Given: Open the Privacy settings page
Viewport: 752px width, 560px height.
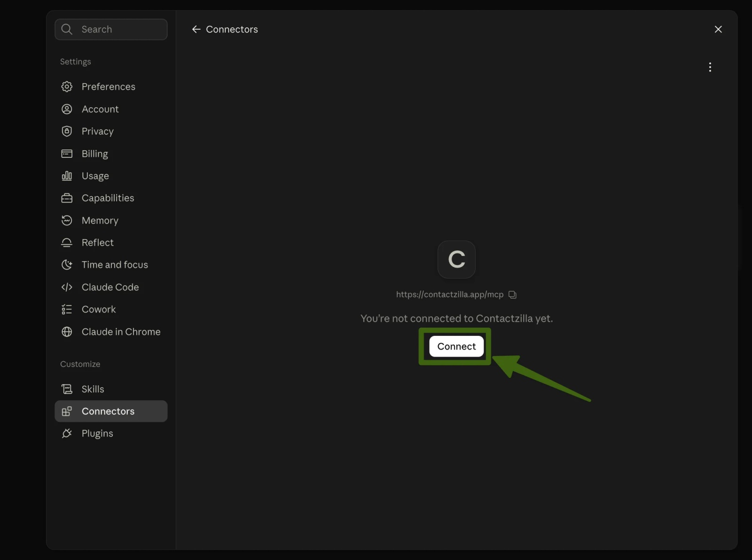Looking at the screenshot, I should click(111, 131).
